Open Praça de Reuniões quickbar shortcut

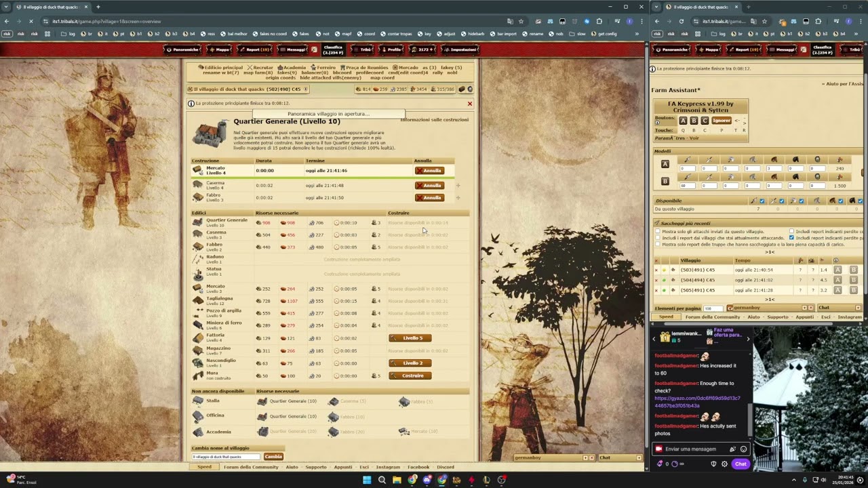coord(363,68)
